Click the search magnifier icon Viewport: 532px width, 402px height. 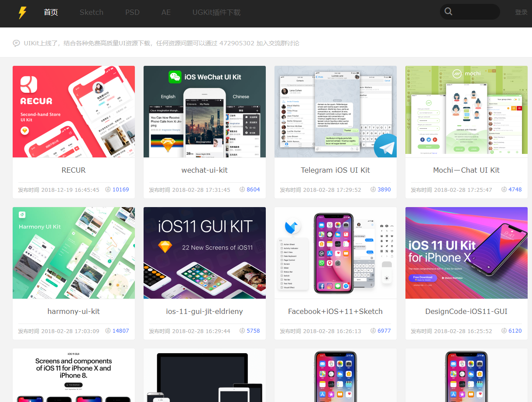(x=448, y=12)
